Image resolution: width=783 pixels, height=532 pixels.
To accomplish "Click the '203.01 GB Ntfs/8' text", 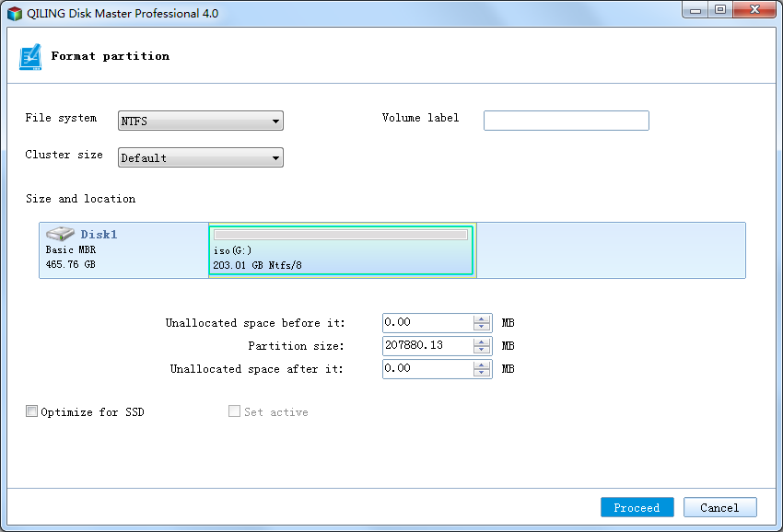I will click(257, 265).
